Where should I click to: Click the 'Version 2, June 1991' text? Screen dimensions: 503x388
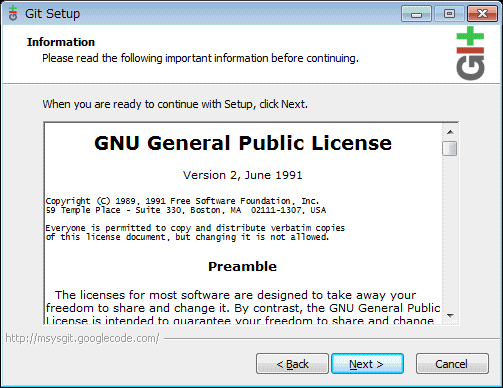(x=243, y=175)
